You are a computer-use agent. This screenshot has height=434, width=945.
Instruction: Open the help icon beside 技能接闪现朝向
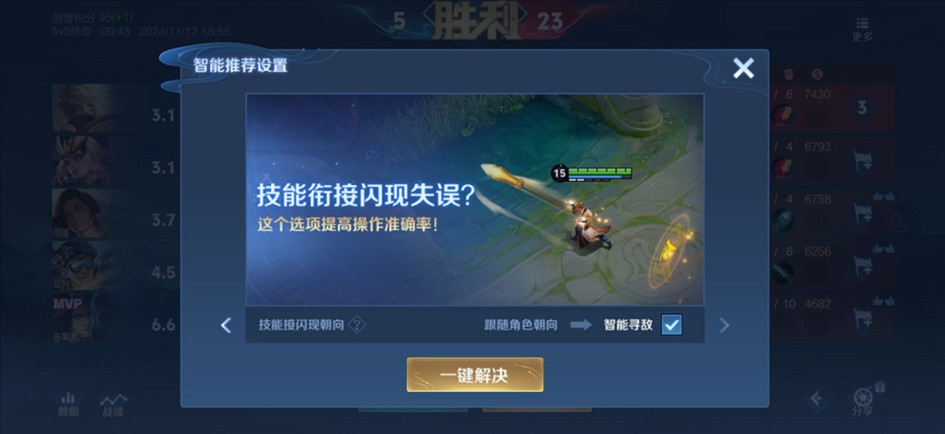tap(357, 325)
